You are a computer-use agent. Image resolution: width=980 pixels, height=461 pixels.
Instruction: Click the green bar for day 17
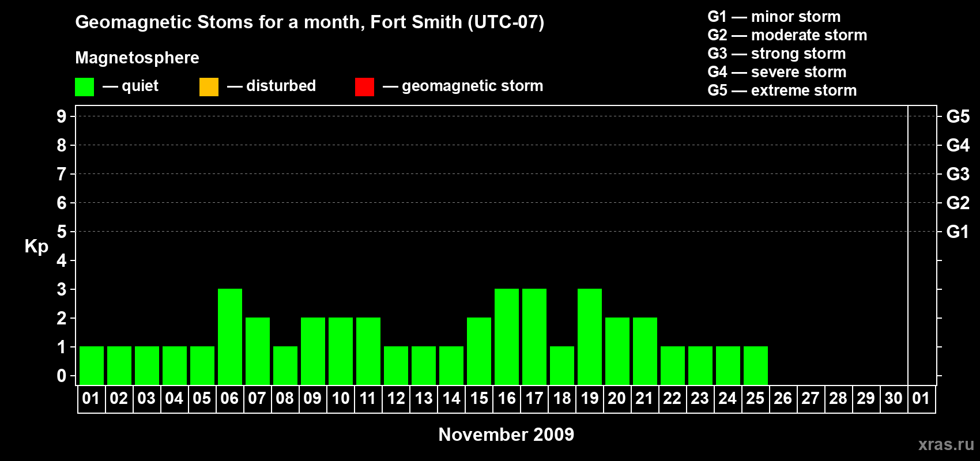tap(534, 337)
